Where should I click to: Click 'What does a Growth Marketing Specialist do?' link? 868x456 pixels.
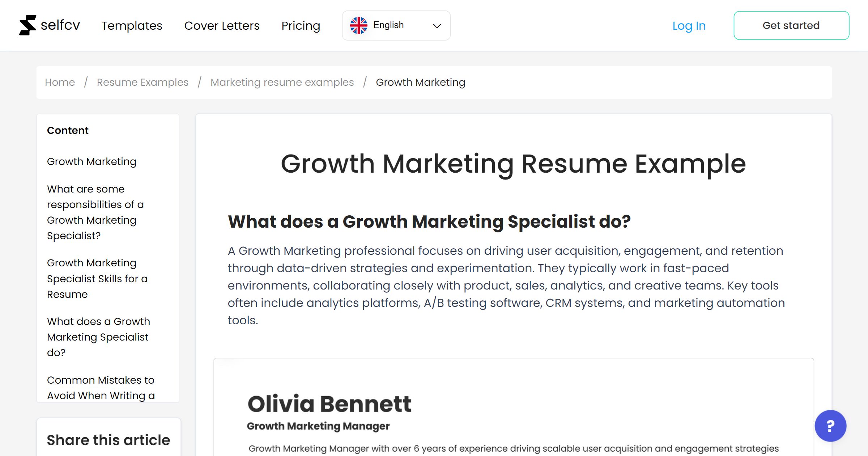tap(98, 337)
